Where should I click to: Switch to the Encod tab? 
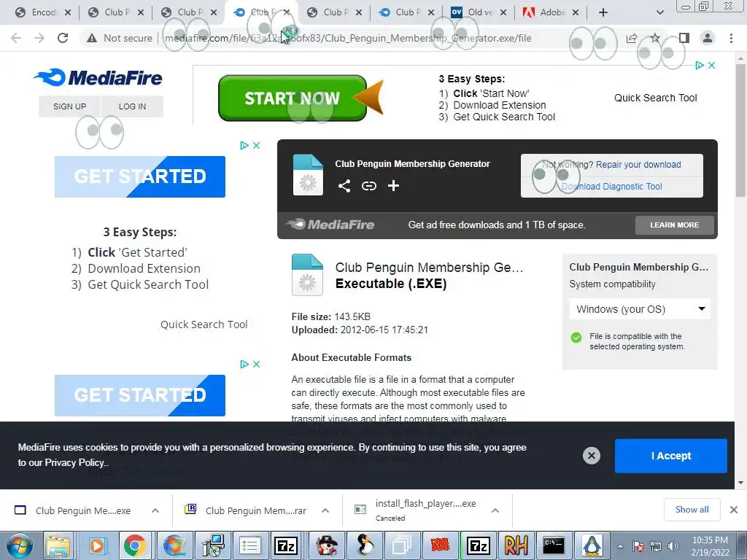click(x=43, y=12)
